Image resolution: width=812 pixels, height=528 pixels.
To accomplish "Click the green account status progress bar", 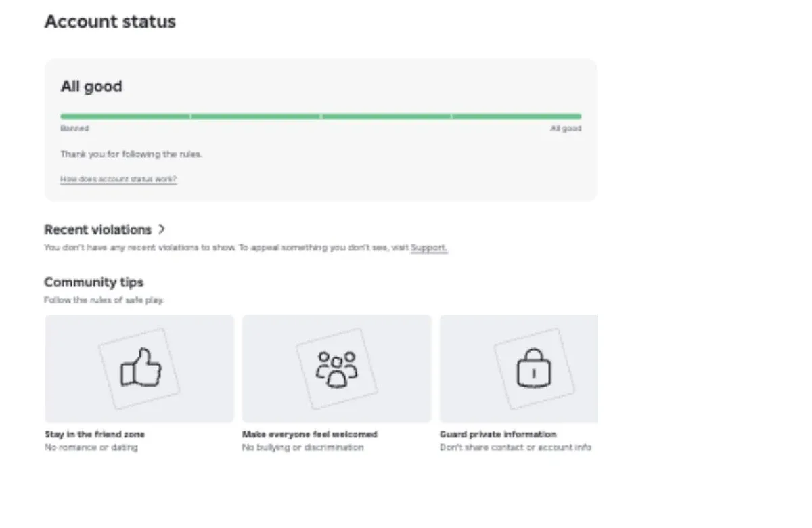I will pos(321,116).
